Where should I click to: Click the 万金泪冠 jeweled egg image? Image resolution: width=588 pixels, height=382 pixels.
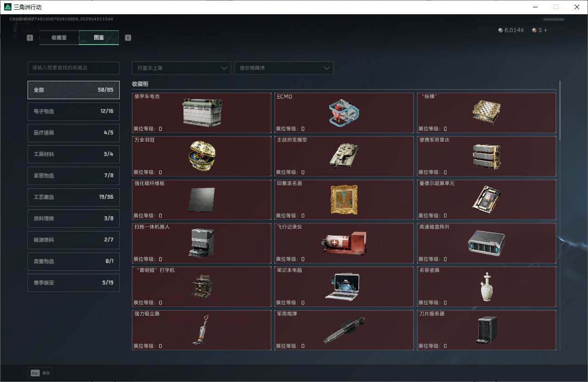click(x=202, y=156)
